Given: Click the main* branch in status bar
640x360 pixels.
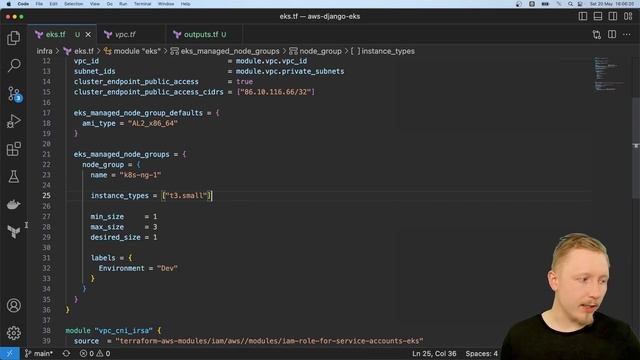Looking at the screenshot, I should click(39, 353).
